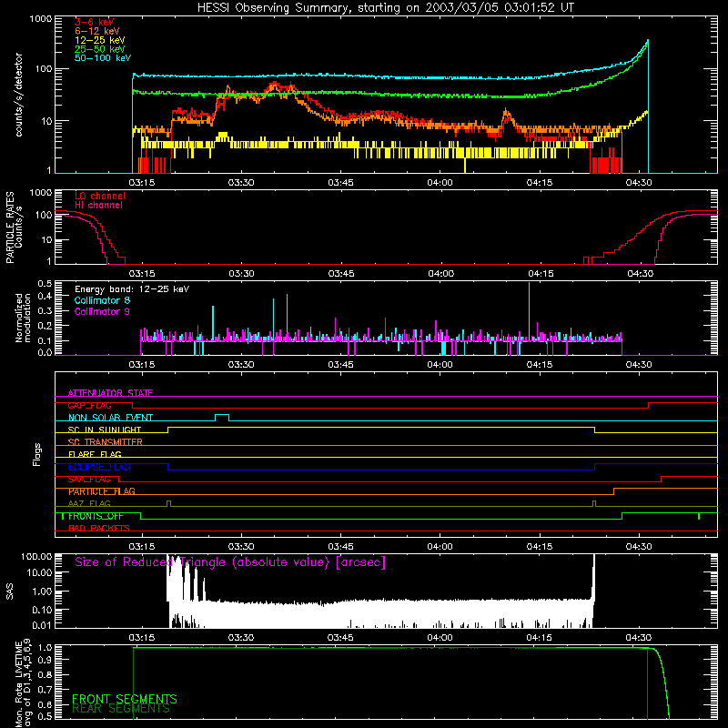The image size is (728, 728).
Task: Click the BAD_PACKETS flag label
Action: (99, 529)
